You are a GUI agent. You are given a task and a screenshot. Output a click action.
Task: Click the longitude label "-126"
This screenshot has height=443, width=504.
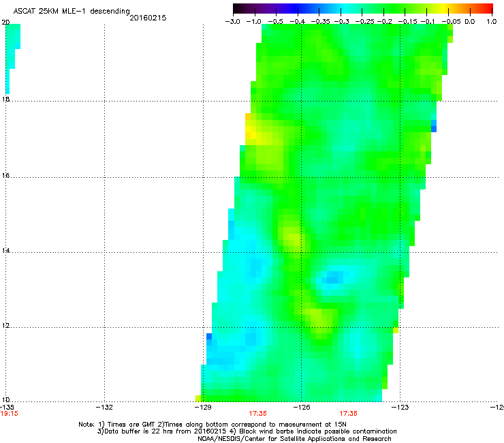click(302, 408)
